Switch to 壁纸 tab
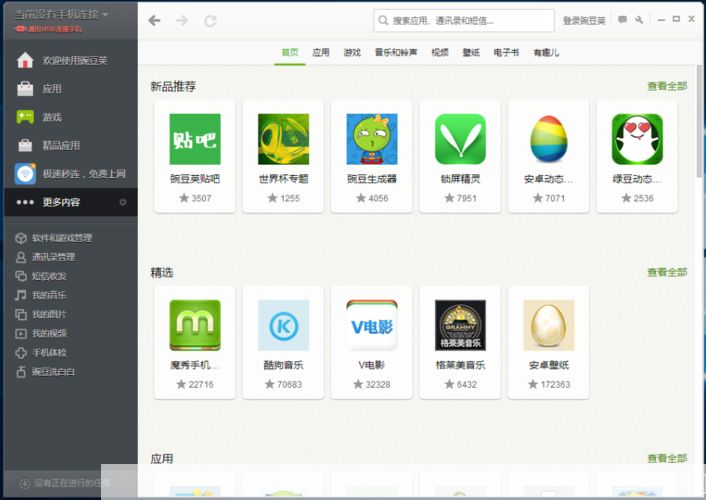 (471, 53)
